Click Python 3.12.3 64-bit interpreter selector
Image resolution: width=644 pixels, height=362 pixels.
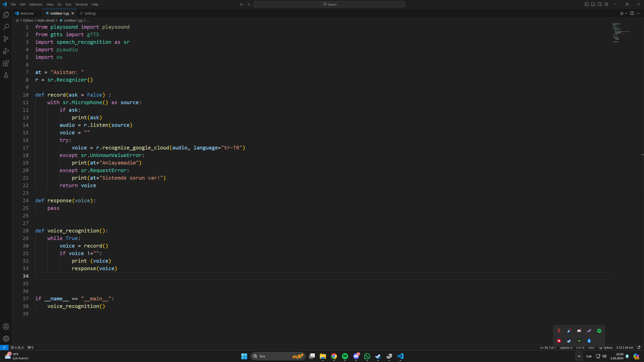pos(624,348)
